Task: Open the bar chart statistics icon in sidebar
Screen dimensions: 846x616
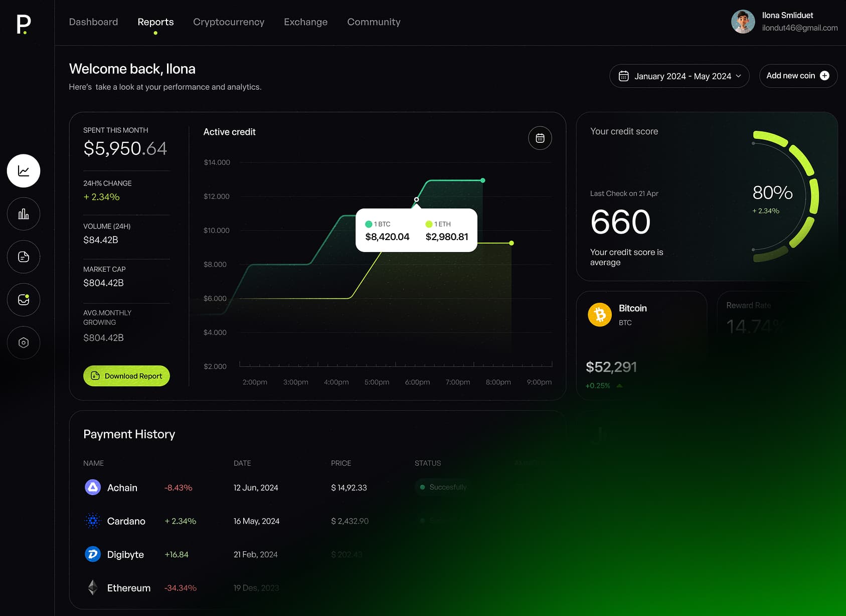Action: click(23, 214)
